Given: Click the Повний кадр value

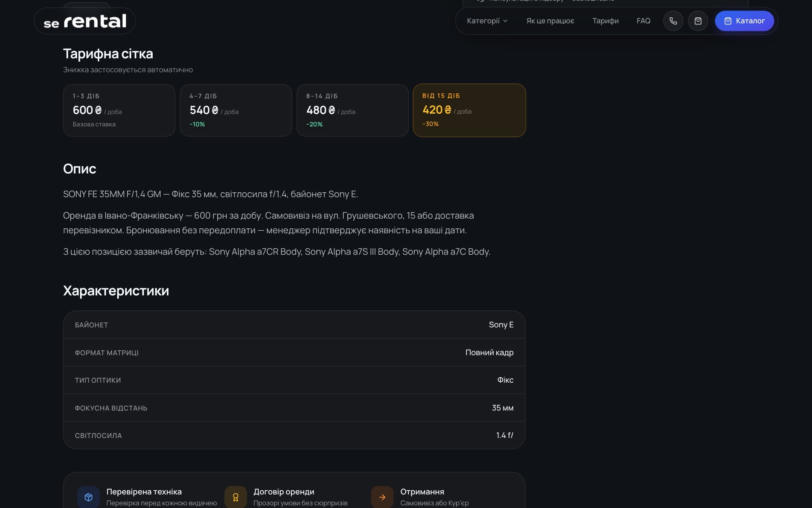Looking at the screenshot, I should [489, 353].
